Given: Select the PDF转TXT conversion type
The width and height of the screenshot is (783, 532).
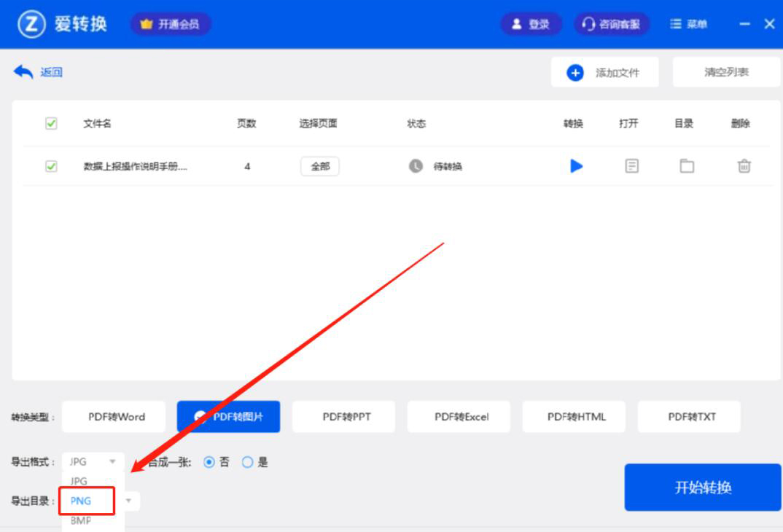Looking at the screenshot, I should click(689, 417).
